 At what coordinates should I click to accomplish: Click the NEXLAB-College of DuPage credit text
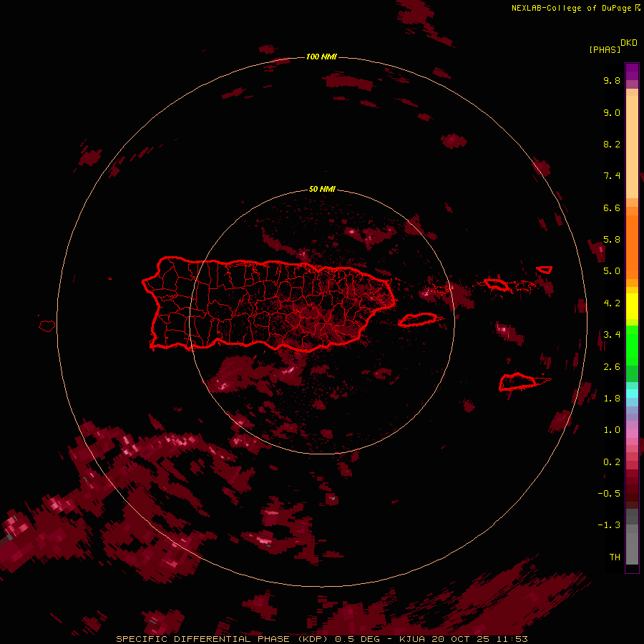click(x=571, y=8)
